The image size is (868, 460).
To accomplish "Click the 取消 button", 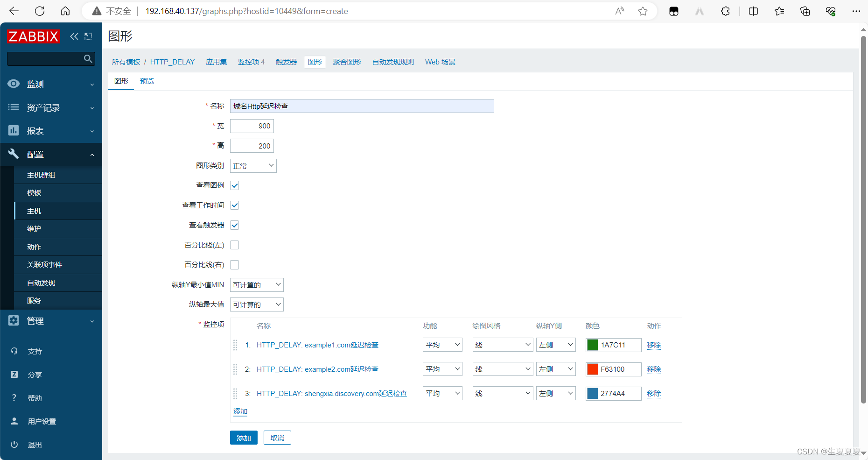I will tap(277, 438).
